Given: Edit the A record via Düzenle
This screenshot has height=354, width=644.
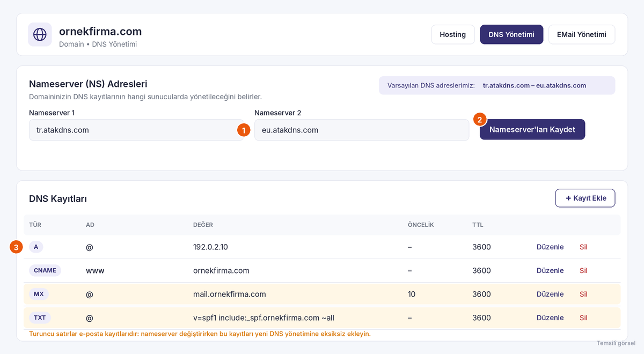Looking at the screenshot, I should tap(550, 247).
